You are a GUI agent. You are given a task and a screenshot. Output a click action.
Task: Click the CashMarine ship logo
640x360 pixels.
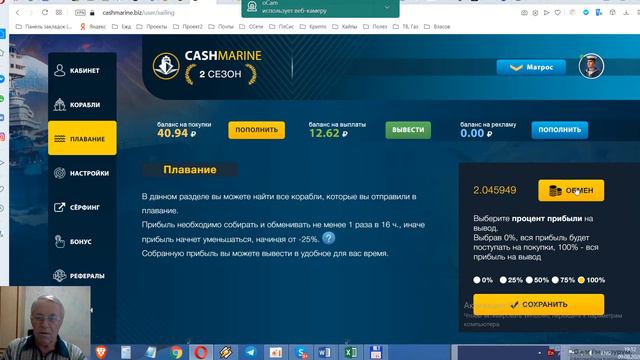click(x=166, y=66)
